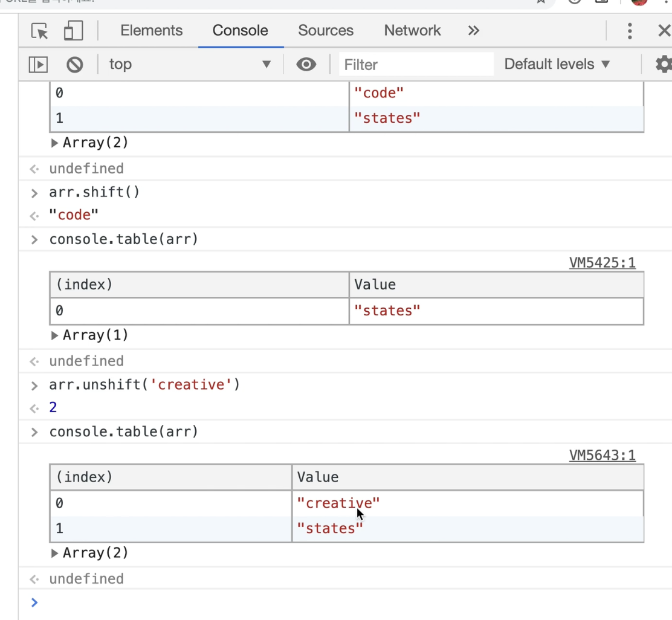Click the returned value 2
Image resolution: width=672 pixels, height=620 pixels.
(53, 407)
